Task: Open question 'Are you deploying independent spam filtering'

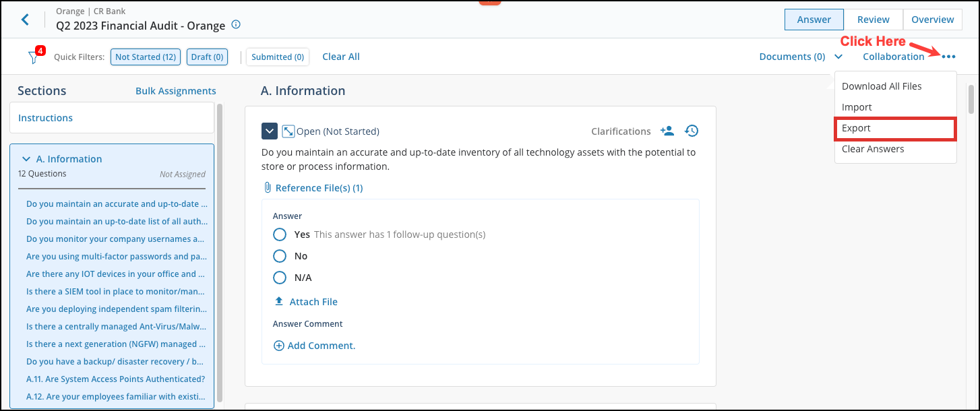Action: (x=117, y=309)
